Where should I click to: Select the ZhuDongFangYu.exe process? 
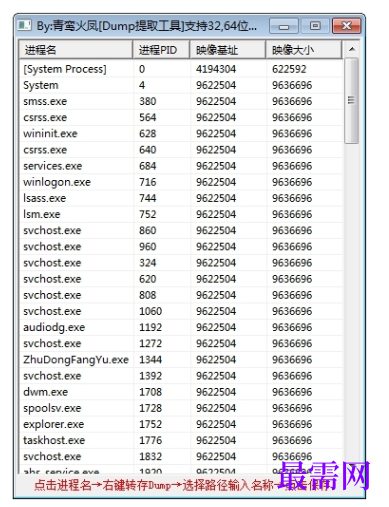point(181,360)
